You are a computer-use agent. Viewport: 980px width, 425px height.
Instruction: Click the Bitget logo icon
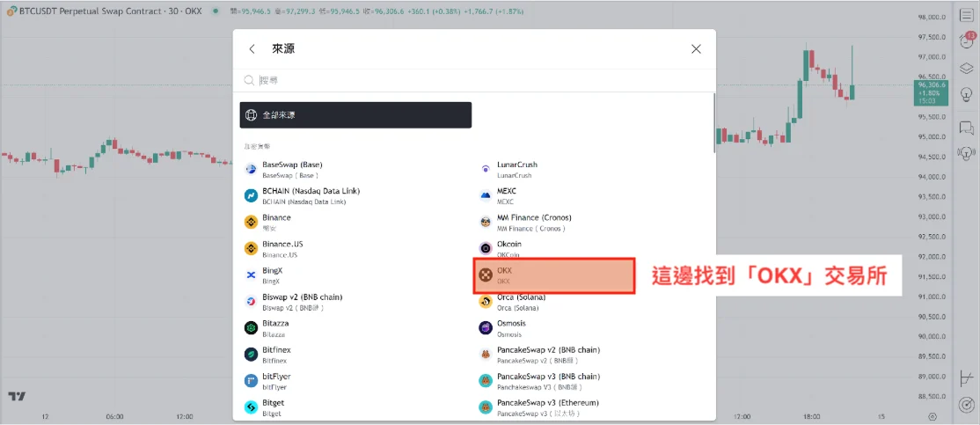coord(251,408)
